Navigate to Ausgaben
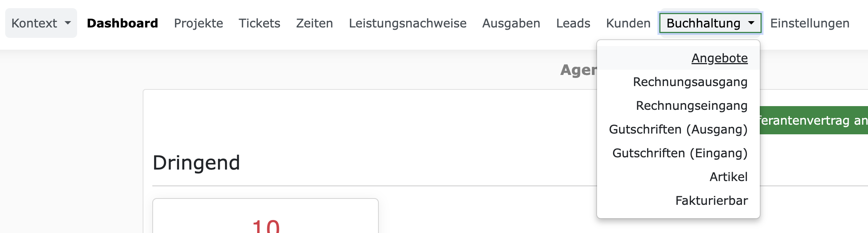Screen dimensions: 868x233 (x=511, y=23)
